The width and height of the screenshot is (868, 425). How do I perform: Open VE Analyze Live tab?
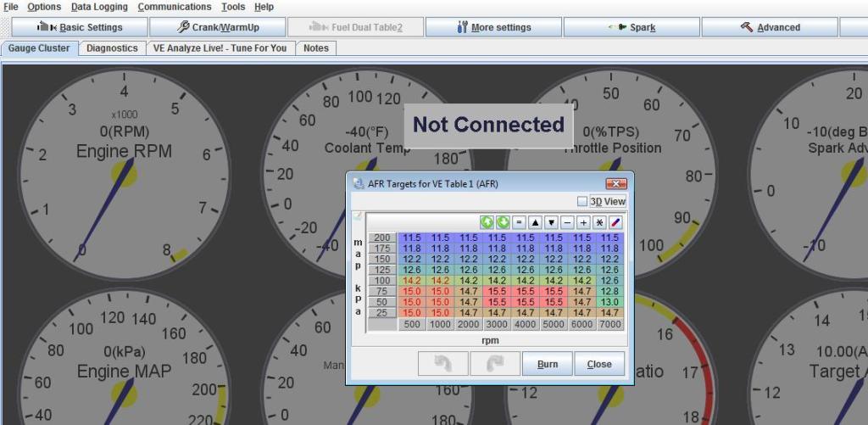click(x=220, y=48)
